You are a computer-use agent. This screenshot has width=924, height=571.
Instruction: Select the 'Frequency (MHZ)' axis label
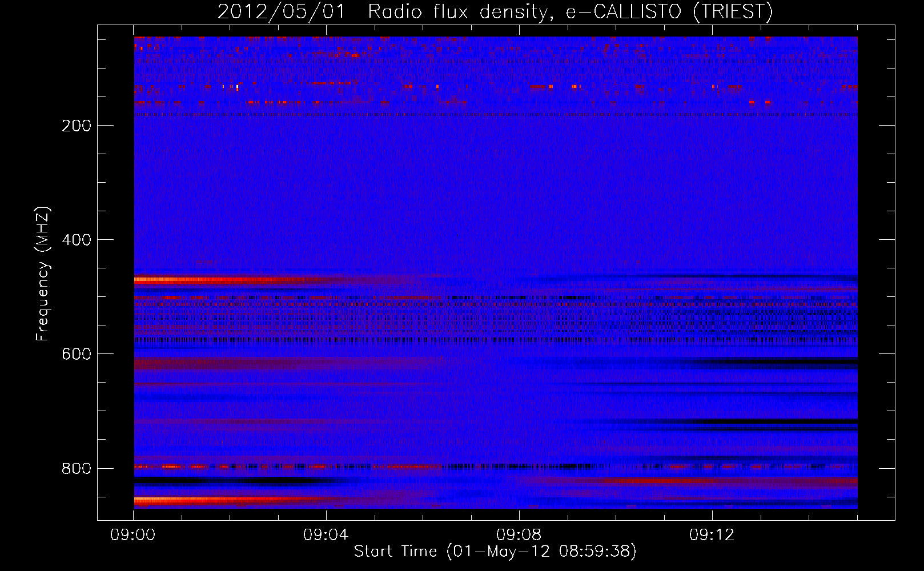click(42, 274)
